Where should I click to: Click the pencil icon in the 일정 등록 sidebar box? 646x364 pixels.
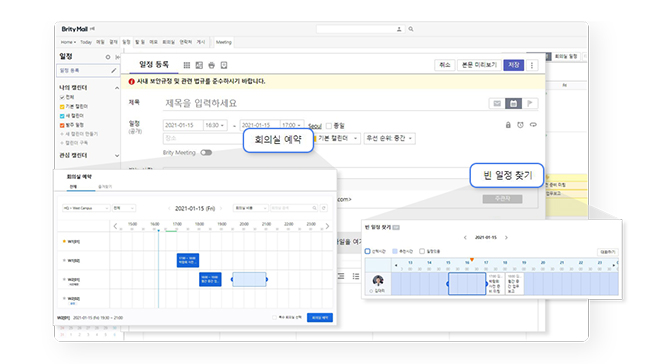[x=114, y=70]
